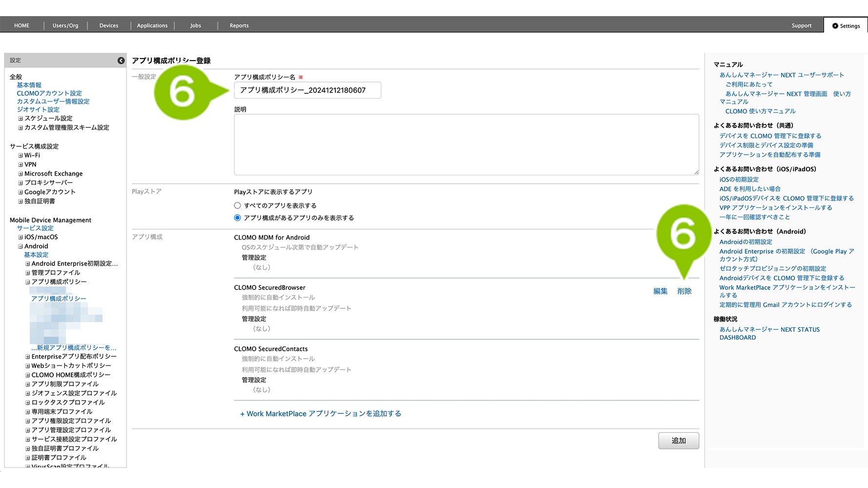The image size is (868, 488).
Task: Open 基本情報 under 全般
Action: click(29, 85)
